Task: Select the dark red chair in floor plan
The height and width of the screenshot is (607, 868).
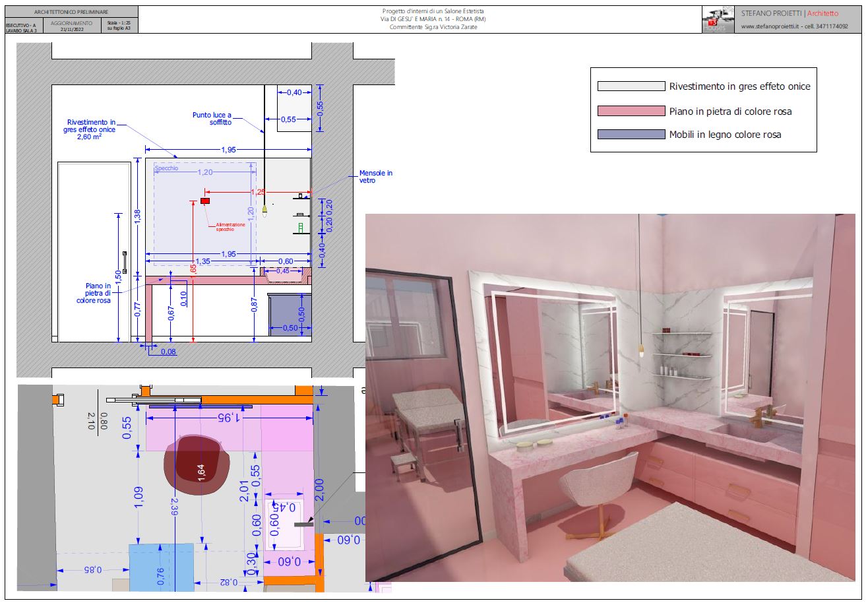Action: coord(197,465)
